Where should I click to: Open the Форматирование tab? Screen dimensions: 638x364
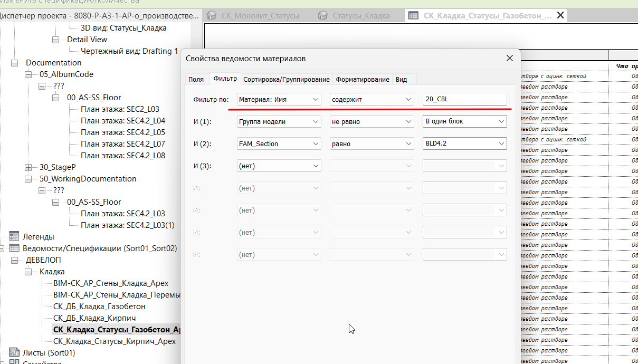(363, 79)
